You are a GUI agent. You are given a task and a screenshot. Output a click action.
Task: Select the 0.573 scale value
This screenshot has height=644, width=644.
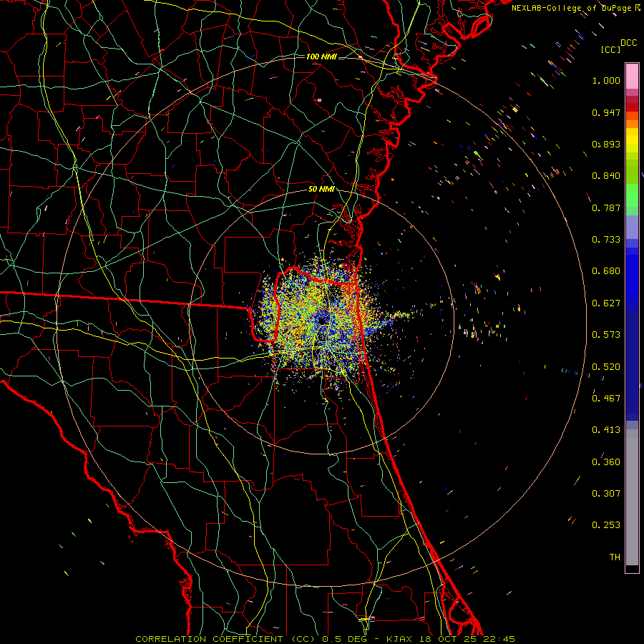click(x=606, y=335)
